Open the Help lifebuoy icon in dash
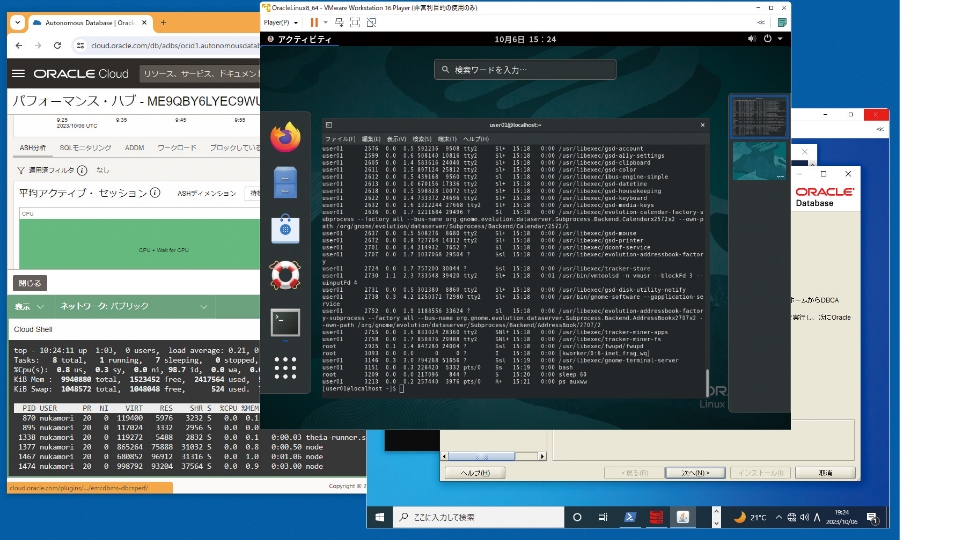The image size is (960, 540). coord(285,276)
